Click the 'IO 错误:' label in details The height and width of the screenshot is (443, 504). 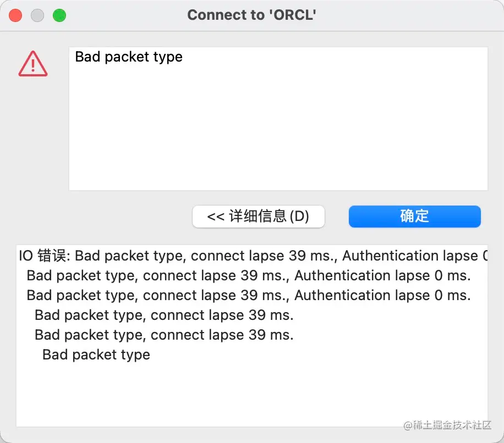[45, 256]
